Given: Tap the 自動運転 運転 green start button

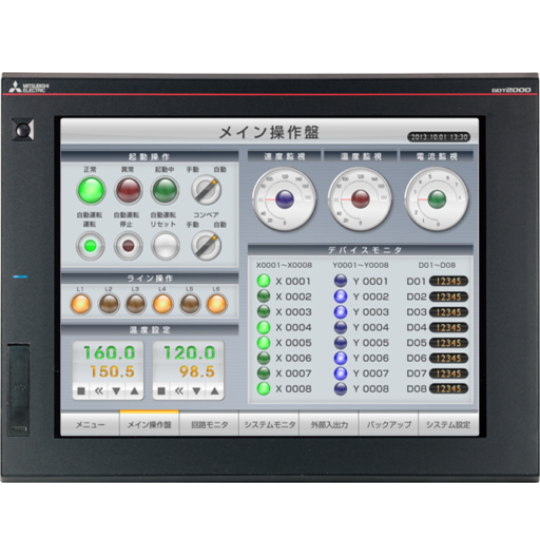Looking at the screenshot, I should pyautogui.click(x=90, y=245).
